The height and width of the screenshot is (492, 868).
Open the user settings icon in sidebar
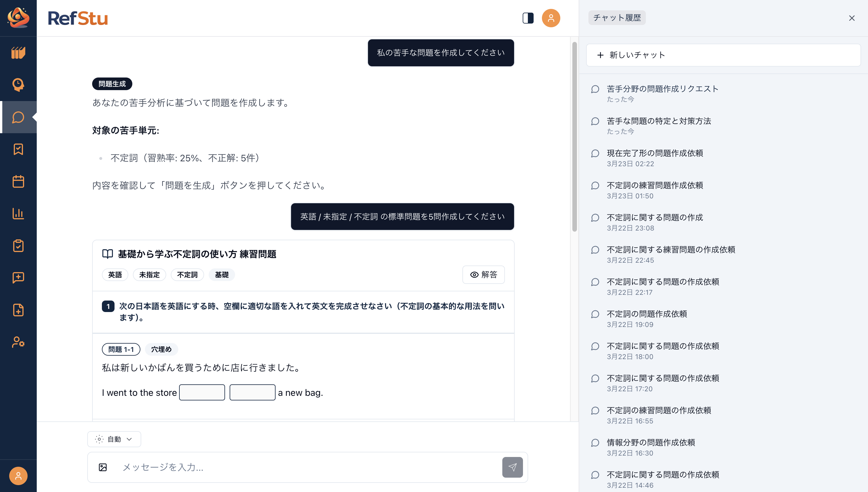pyautogui.click(x=18, y=342)
